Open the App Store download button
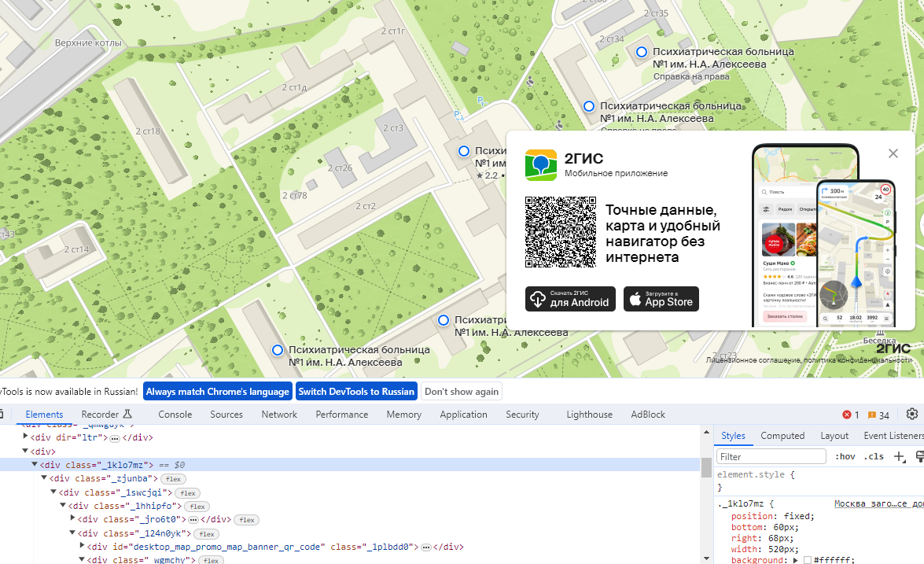 (x=661, y=299)
